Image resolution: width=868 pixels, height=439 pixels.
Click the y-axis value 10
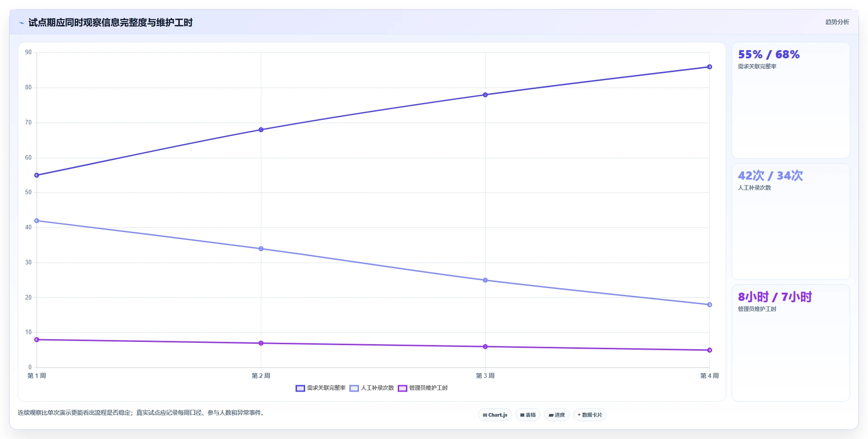[28, 332]
